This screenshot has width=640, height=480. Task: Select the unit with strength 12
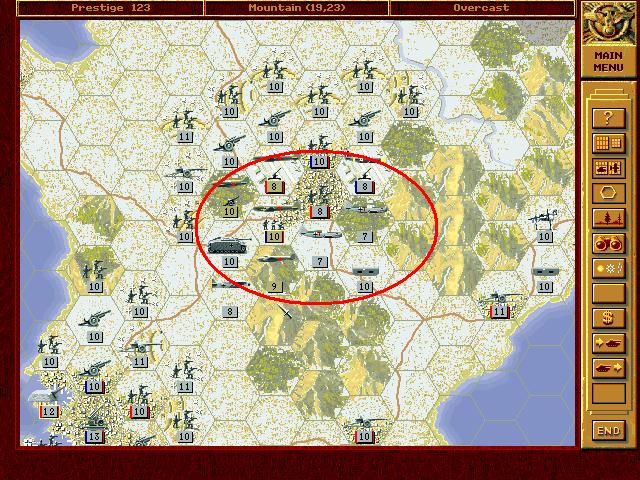[x=49, y=402]
